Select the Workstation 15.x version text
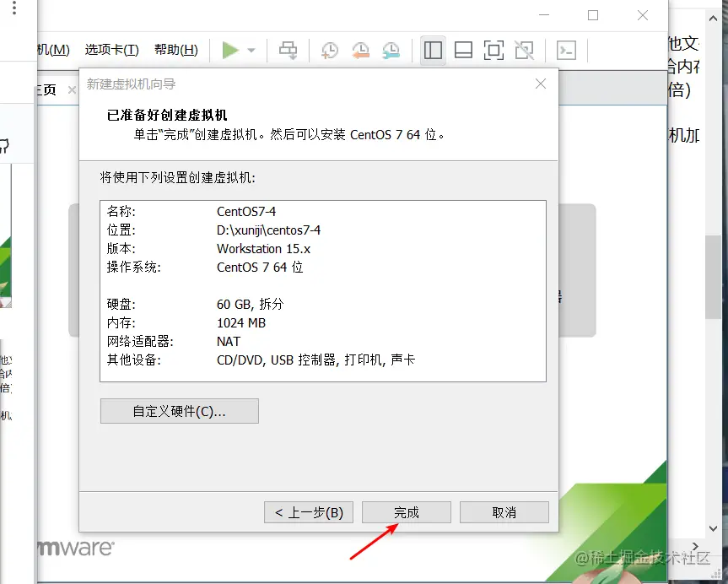Screen dimensions: 728x584 [x=263, y=249]
